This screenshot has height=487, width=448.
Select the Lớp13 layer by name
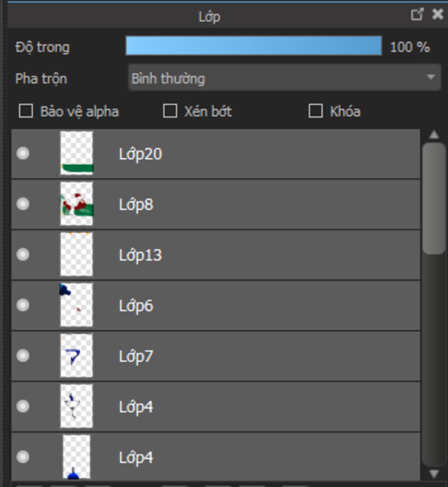pyautogui.click(x=140, y=255)
